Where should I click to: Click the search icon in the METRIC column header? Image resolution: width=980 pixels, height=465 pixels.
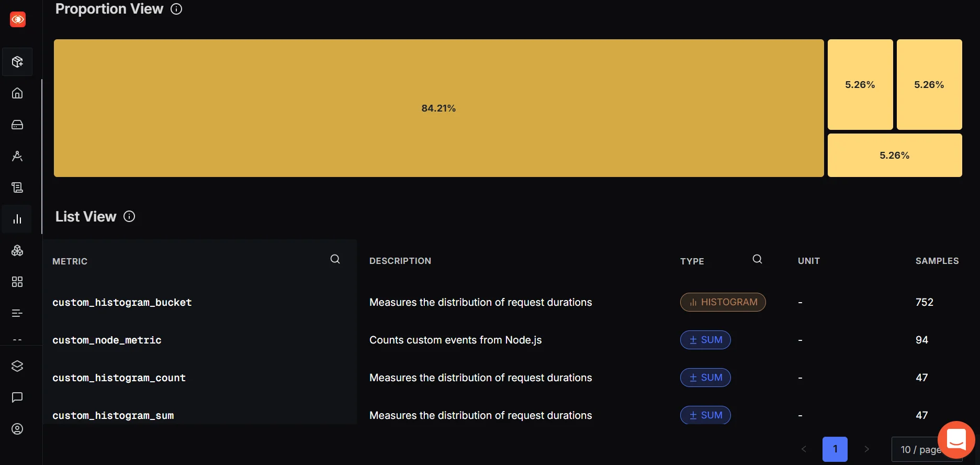335,259
